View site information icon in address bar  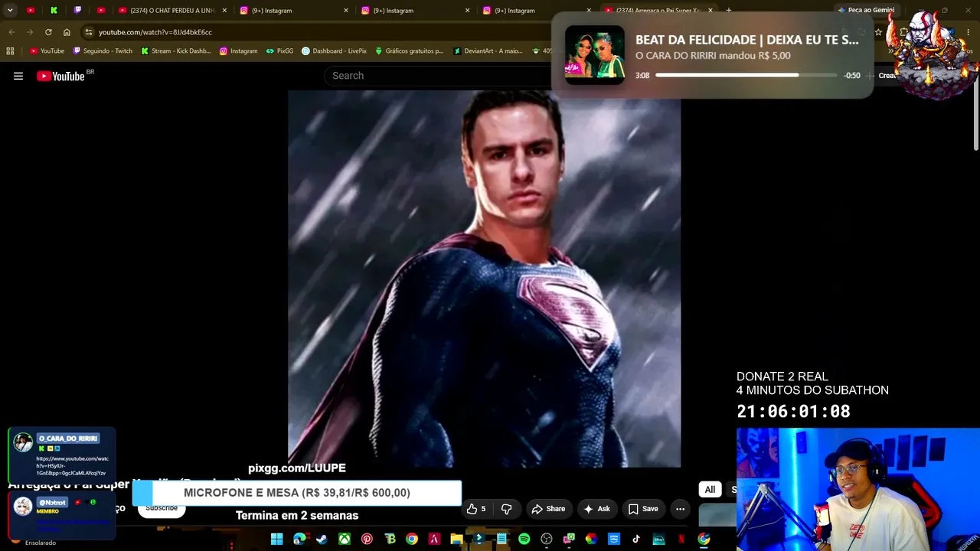click(89, 32)
